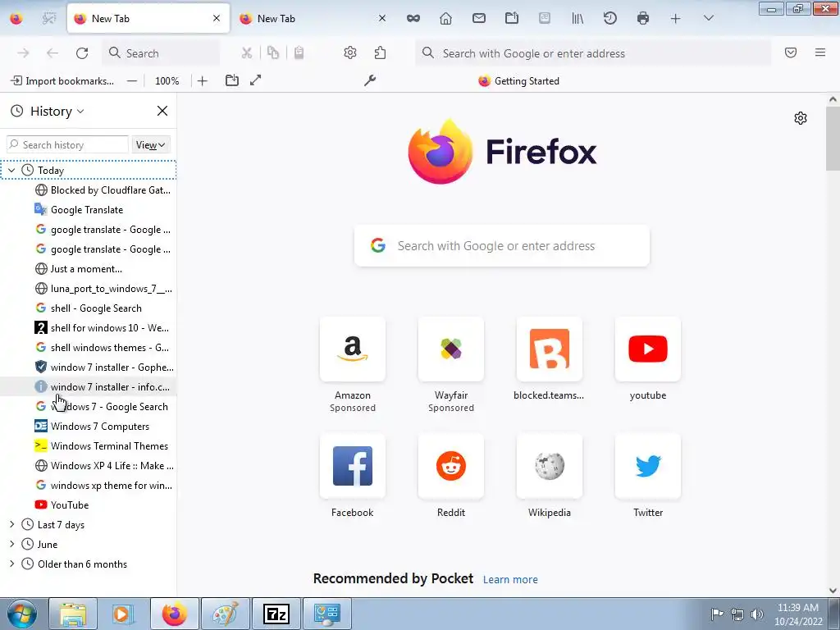
Task: Click the small Search box in toolbar
Action: pos(161,53)
